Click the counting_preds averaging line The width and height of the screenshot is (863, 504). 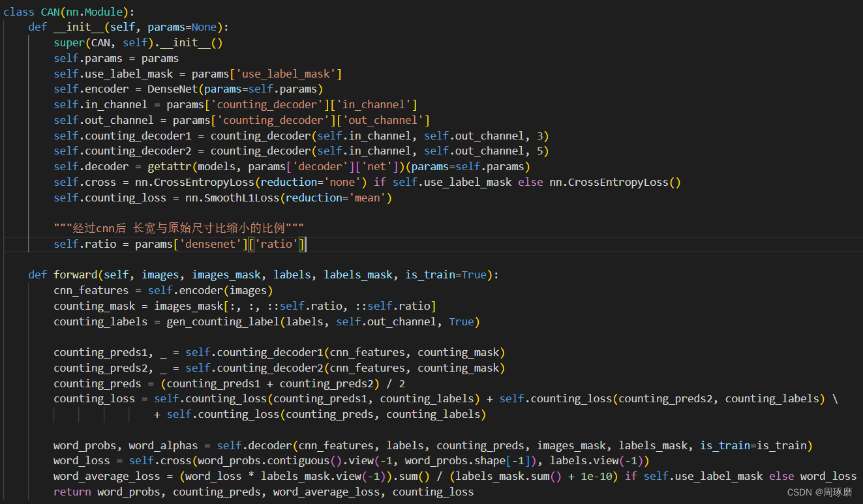230,384
